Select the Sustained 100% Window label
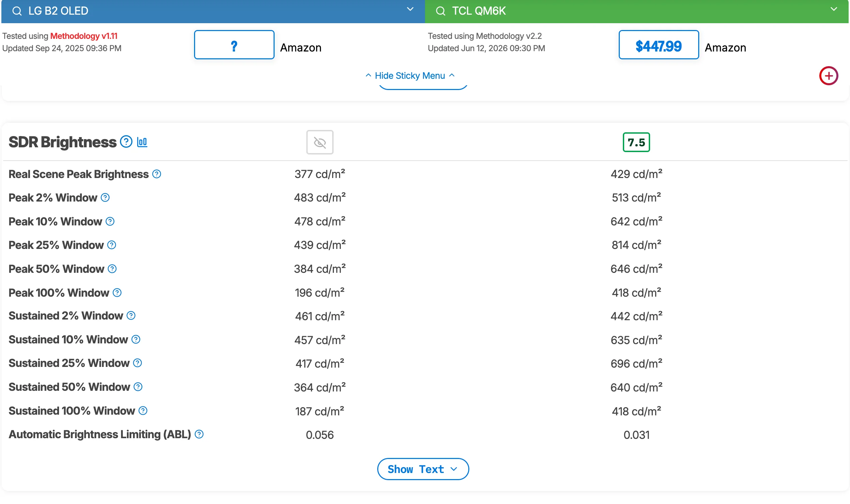 (72, 411)
